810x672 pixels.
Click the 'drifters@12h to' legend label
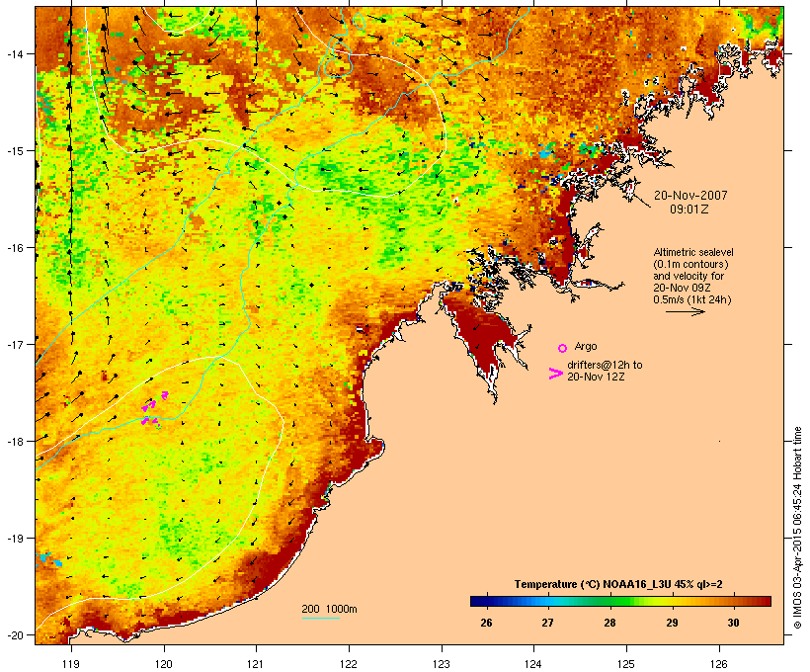[605, 365]
